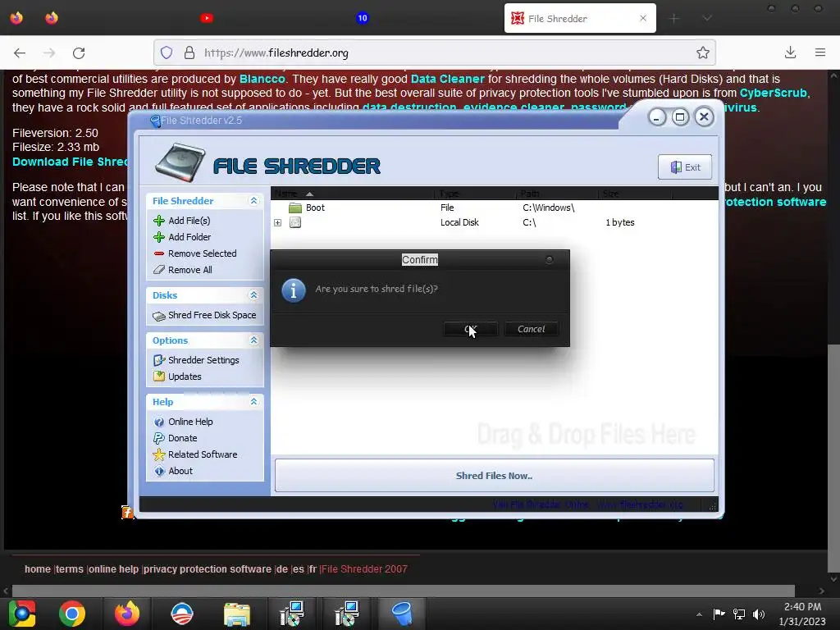Close the File Shredder browser tab
Screen dimensions: 840x630
click(643, 18)
